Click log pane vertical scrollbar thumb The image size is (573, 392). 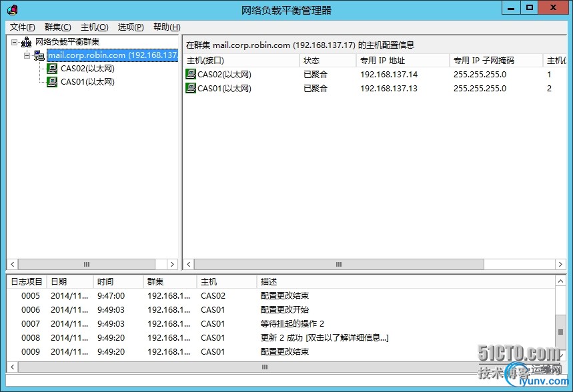(560, 332)
